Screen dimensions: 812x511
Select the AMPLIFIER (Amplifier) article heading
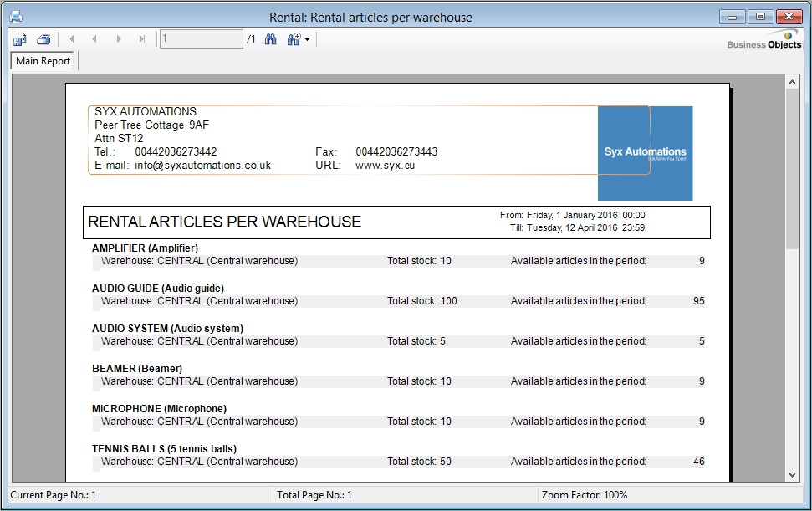pyautogui.click(x=145, y=248)
